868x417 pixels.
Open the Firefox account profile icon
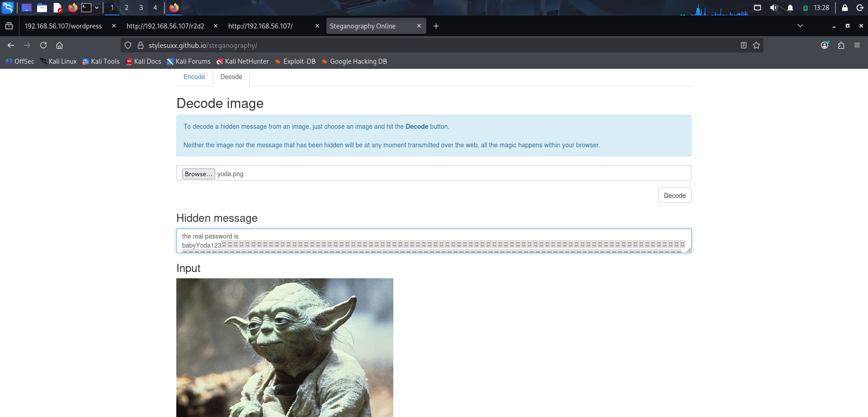[x=825, y=45]
